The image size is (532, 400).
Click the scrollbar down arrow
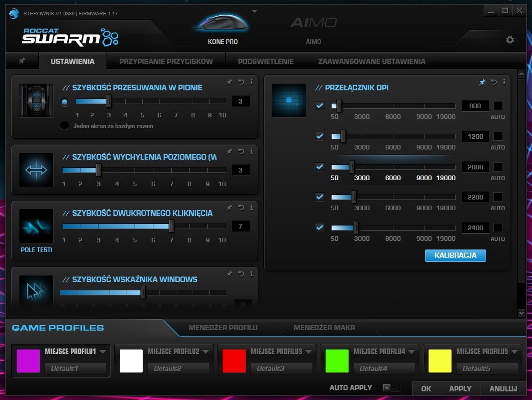coord(521,313)
